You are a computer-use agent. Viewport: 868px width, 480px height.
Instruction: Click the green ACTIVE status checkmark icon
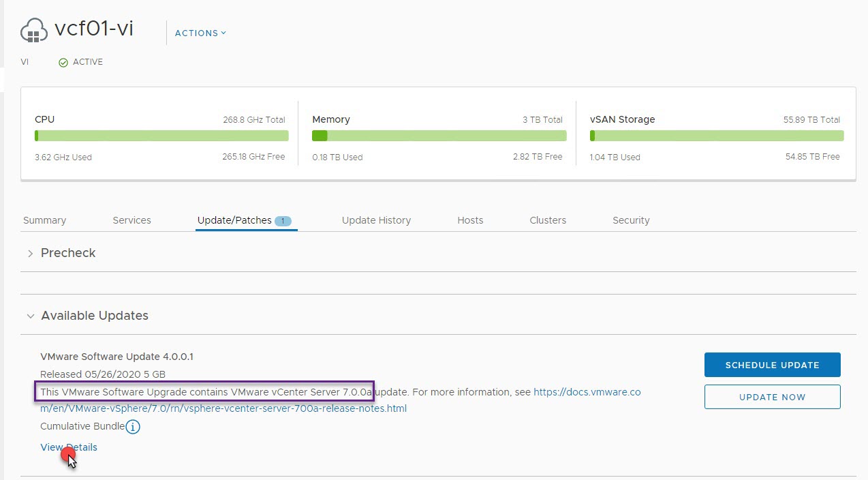click(63, 63)
